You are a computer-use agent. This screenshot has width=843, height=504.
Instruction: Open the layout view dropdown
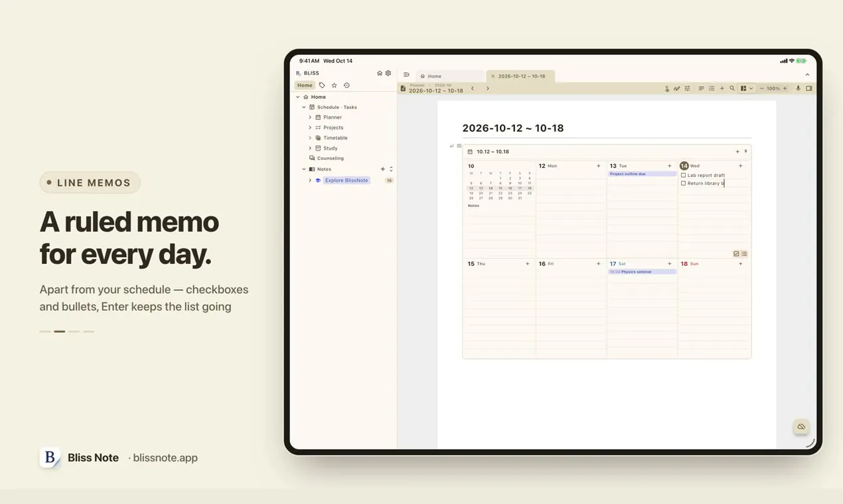click(747, 88)
